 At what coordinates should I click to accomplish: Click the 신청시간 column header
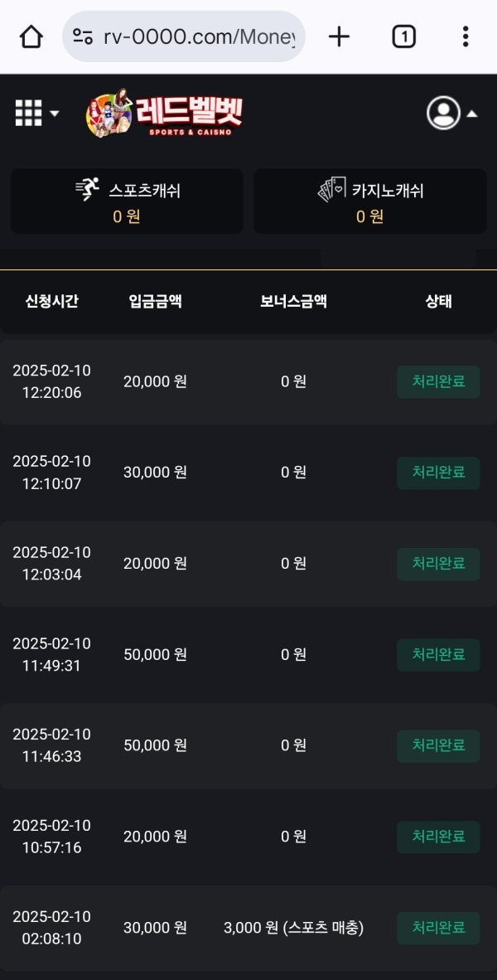click(51, 301)
